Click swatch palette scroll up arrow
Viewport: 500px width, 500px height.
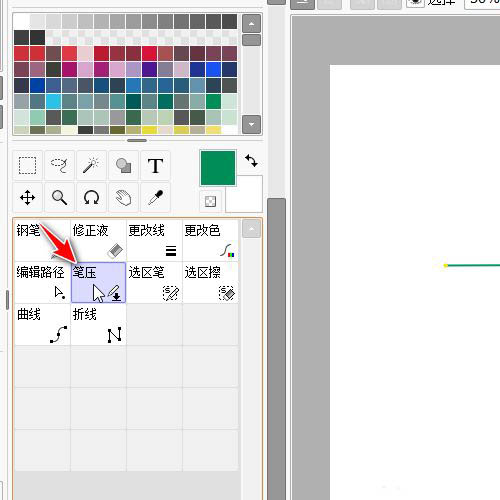[x=252, y=24]
